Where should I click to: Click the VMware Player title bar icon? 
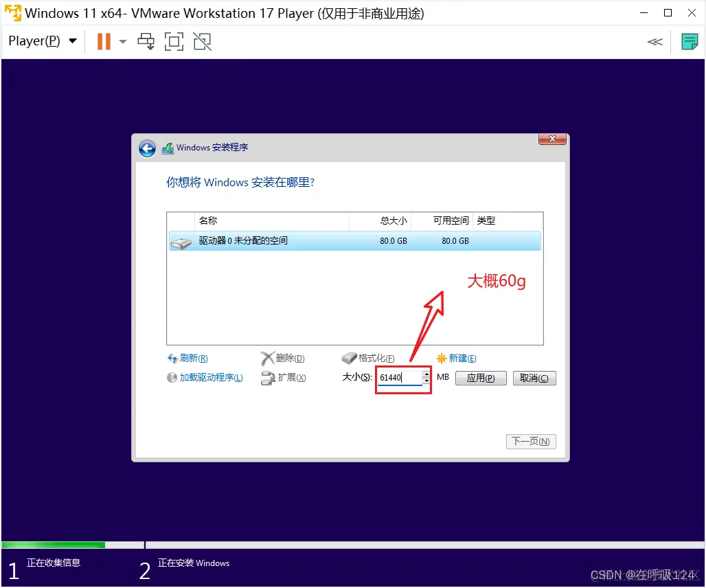12,12
